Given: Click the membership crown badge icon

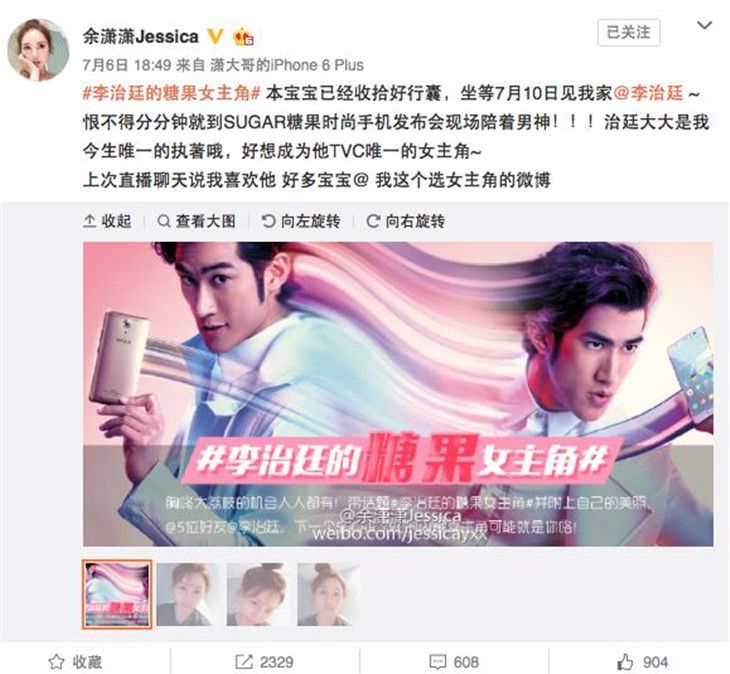Looking at the screenshot, I should [x=243, y=36].
